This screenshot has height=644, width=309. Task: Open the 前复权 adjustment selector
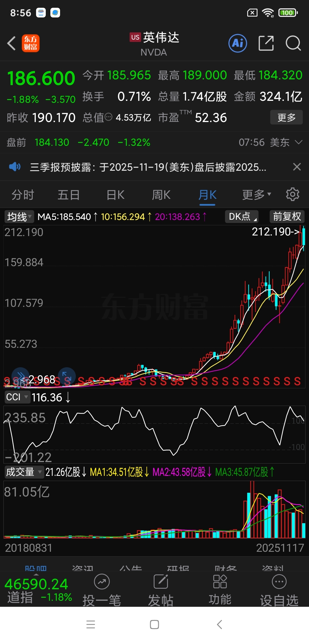point(287,217)
